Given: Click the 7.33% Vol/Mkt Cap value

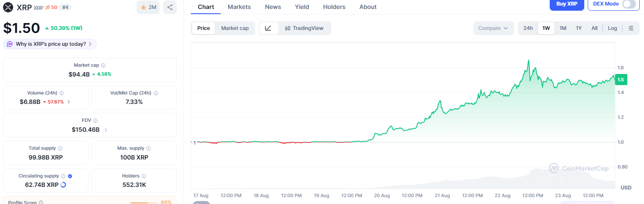Looking at the screenshot, I should tap(134, 102).
